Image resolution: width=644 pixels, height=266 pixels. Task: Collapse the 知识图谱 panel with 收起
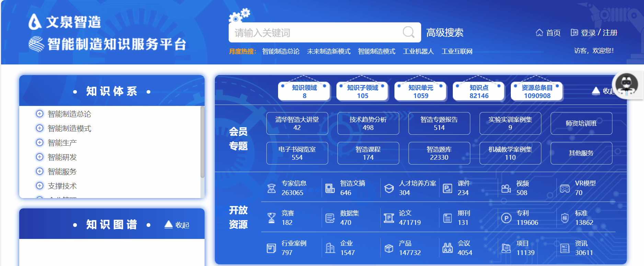pos(177,225)
